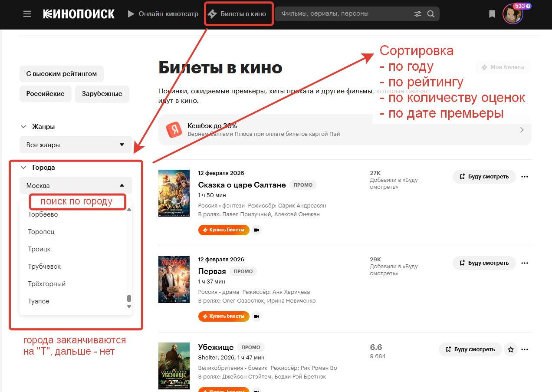
Task: Click the search magnifier icon
Action: (430, 14)
